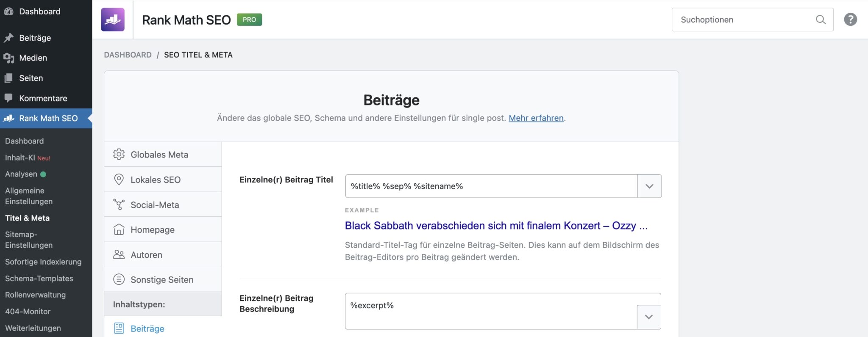
Task: Click the Medien media icon in sidebar
Action: [8, 58]
